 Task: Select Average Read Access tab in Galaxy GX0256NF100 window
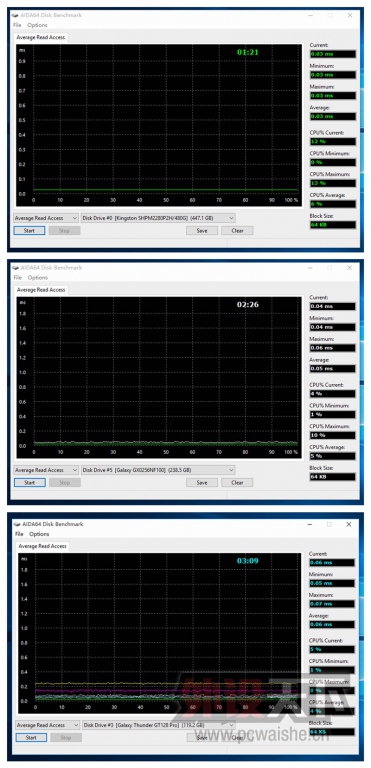pyautogui.click(x=41, y=290)
